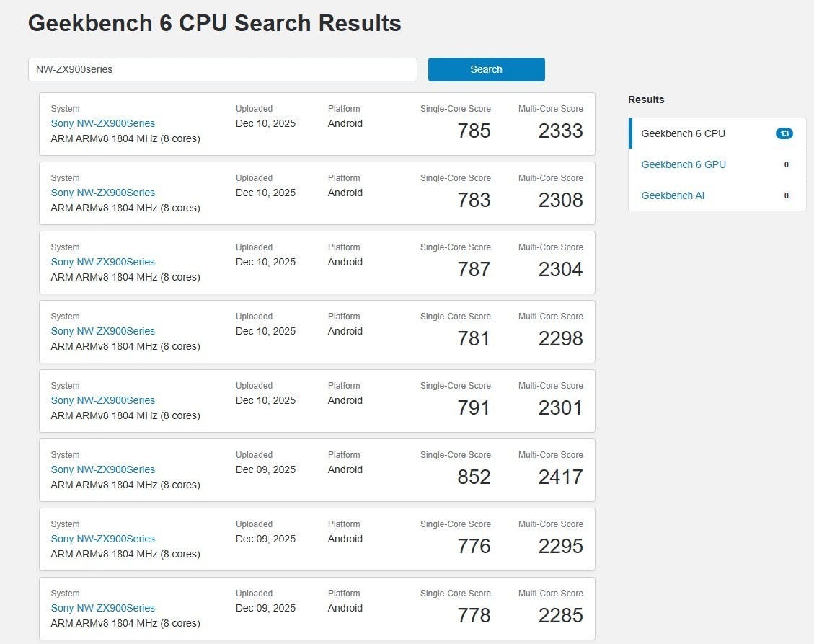Screen dimensions: 814x644
Task: Open Sony NW-ZX900Series link scoring 787 single-core
Action: [102, 262]
